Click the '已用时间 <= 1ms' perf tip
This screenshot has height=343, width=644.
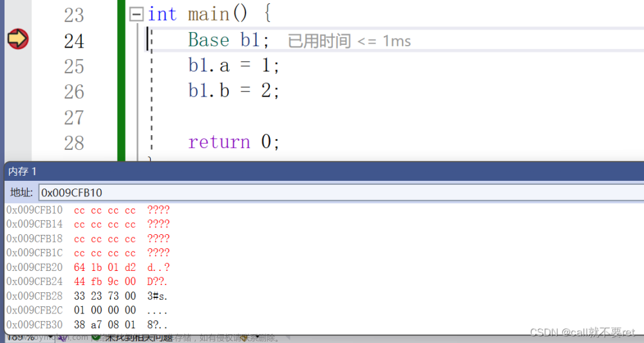click(349, 41)
